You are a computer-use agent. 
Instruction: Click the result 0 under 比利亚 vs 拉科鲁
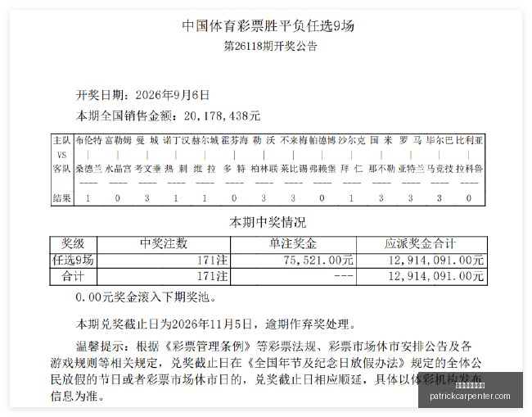point(469,198)
